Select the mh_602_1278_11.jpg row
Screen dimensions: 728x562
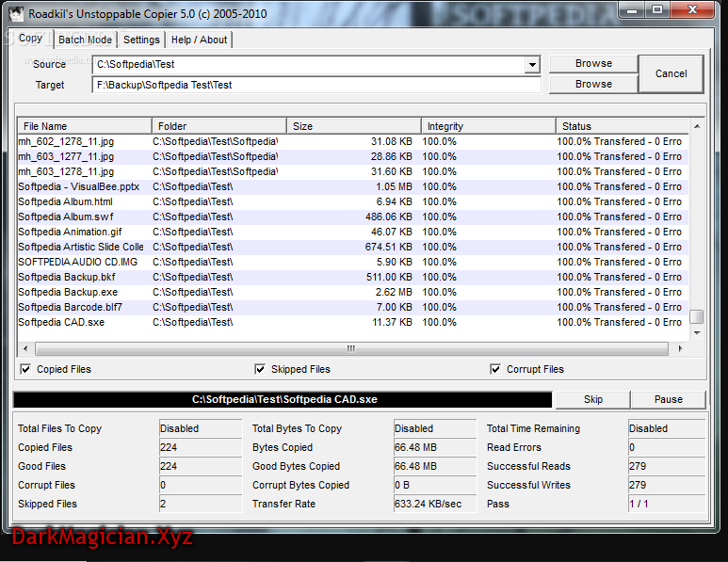click(x=353, y=141)
